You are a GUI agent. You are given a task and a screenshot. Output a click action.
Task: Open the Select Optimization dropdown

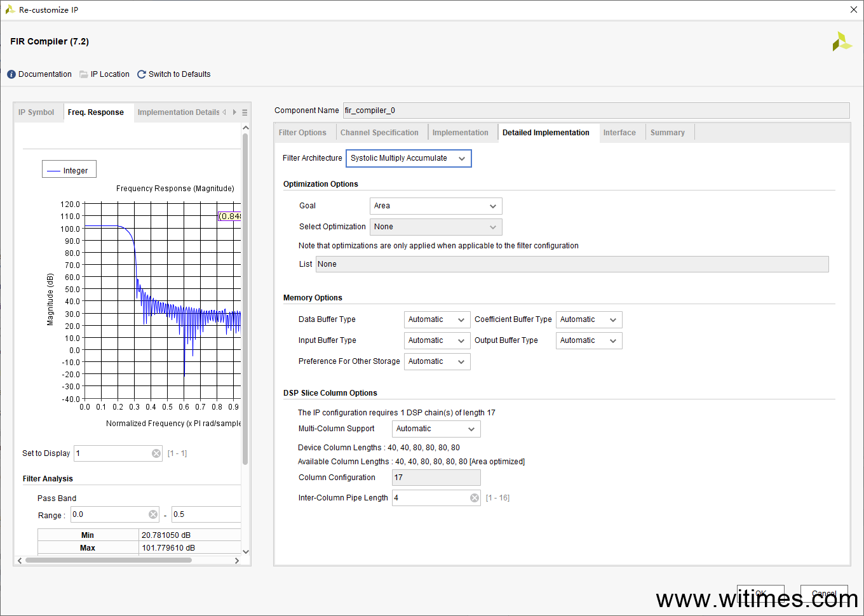(436, 227)
